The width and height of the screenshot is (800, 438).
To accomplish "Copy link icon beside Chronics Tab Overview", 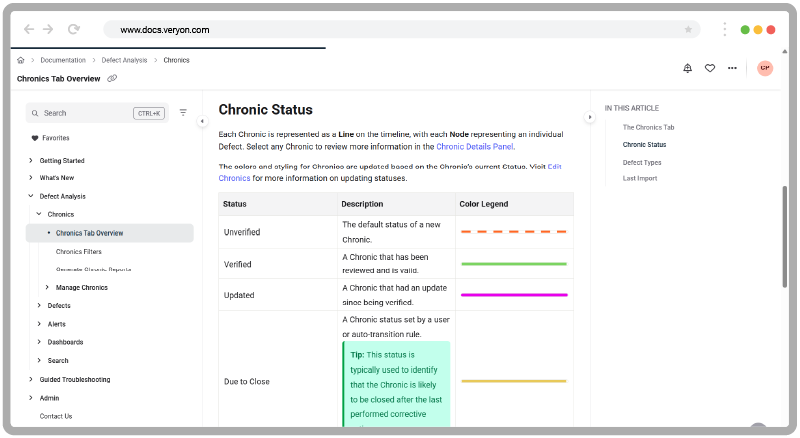I will (x=112, y=79).
